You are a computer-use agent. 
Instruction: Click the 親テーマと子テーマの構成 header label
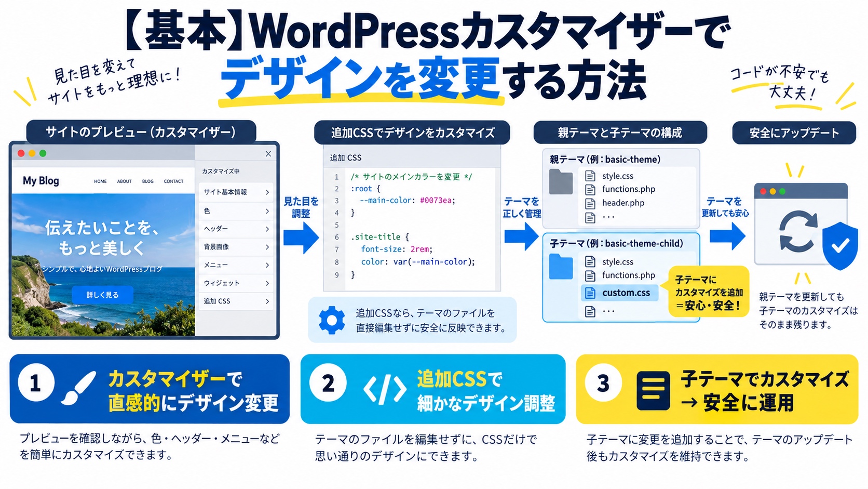pos(620,133)
